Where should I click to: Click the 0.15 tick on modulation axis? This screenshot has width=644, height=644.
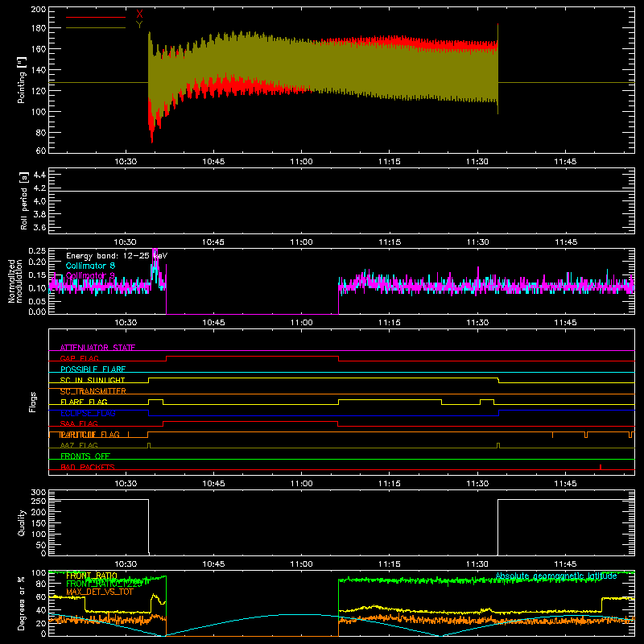click(37, 275)
